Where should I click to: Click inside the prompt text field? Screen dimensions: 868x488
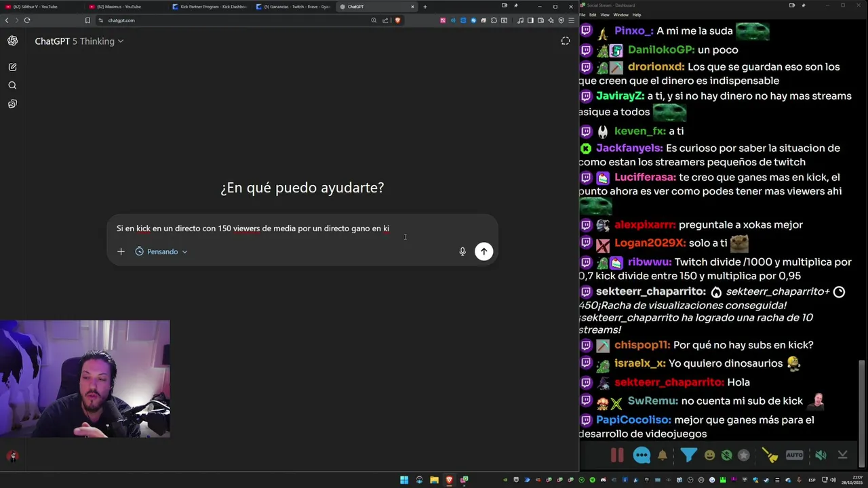302,228
